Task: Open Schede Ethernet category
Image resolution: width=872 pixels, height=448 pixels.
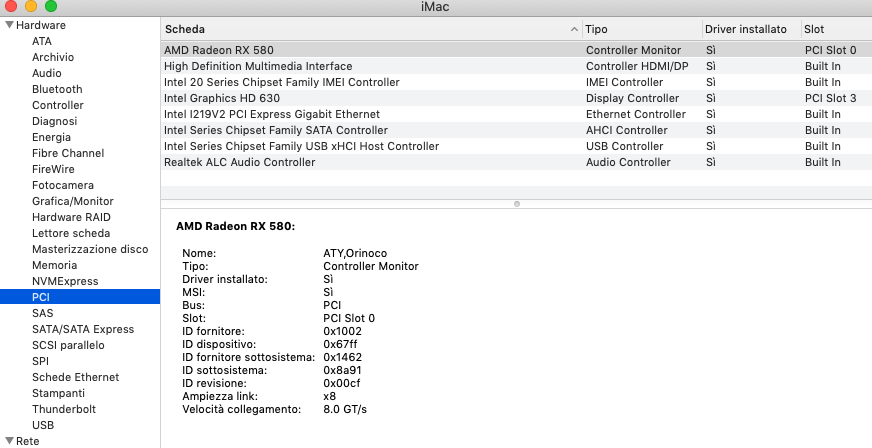Action: (x=76, y=377)
